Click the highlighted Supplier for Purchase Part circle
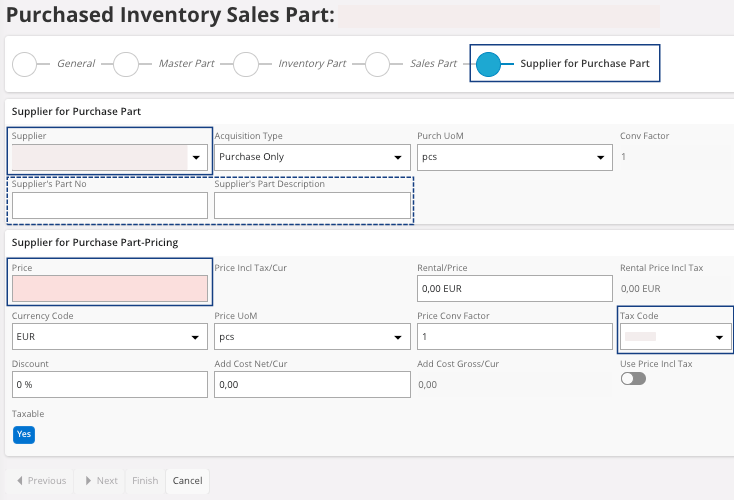 (488, 64)
